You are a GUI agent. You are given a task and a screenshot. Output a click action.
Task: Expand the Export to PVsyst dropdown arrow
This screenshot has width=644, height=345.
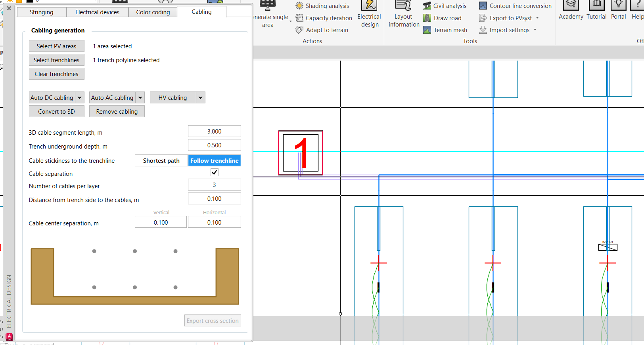coord(537,18)
